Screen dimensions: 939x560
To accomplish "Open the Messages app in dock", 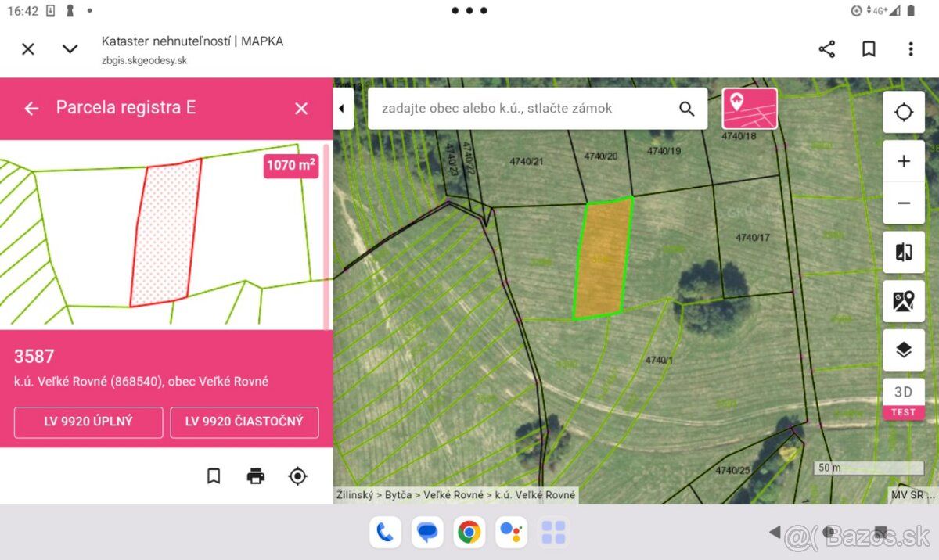I will (427, 533).
